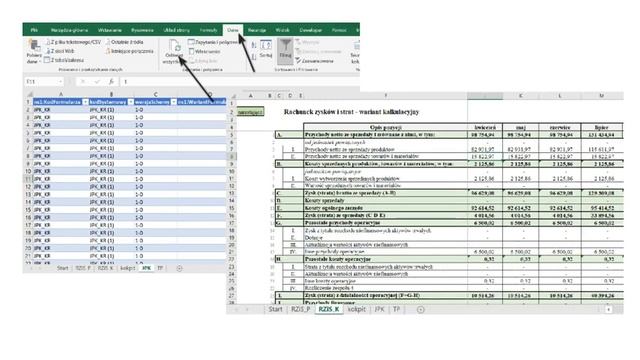Select 'Pozostałe przychody operacyjne' row label
The width and height of the screenshot is (640, 360).
[342, 223]
